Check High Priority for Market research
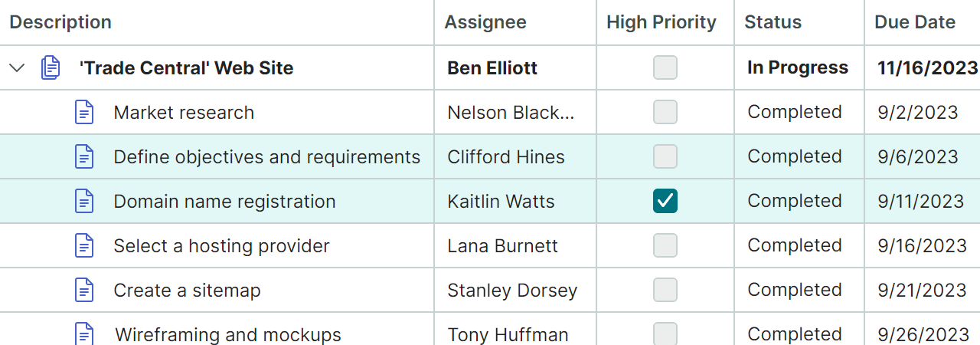Viewport: 980px width, 345px height. click(665, 112)
